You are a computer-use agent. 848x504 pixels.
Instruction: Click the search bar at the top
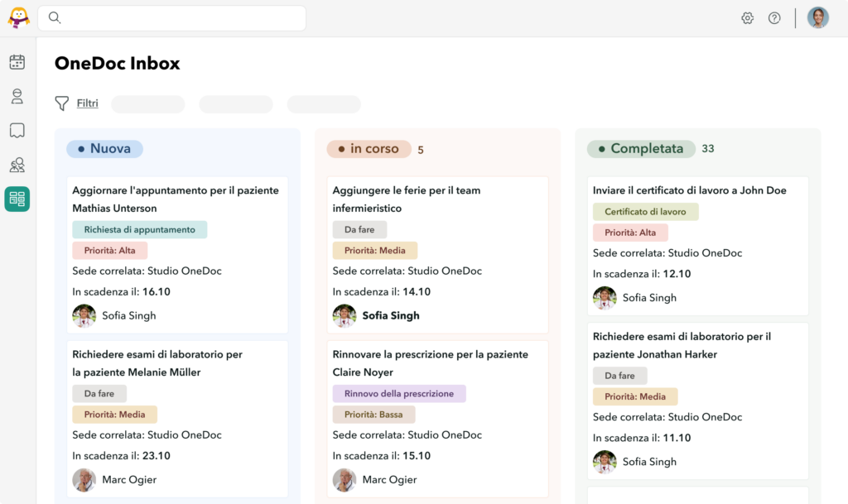tap(171, 17)
